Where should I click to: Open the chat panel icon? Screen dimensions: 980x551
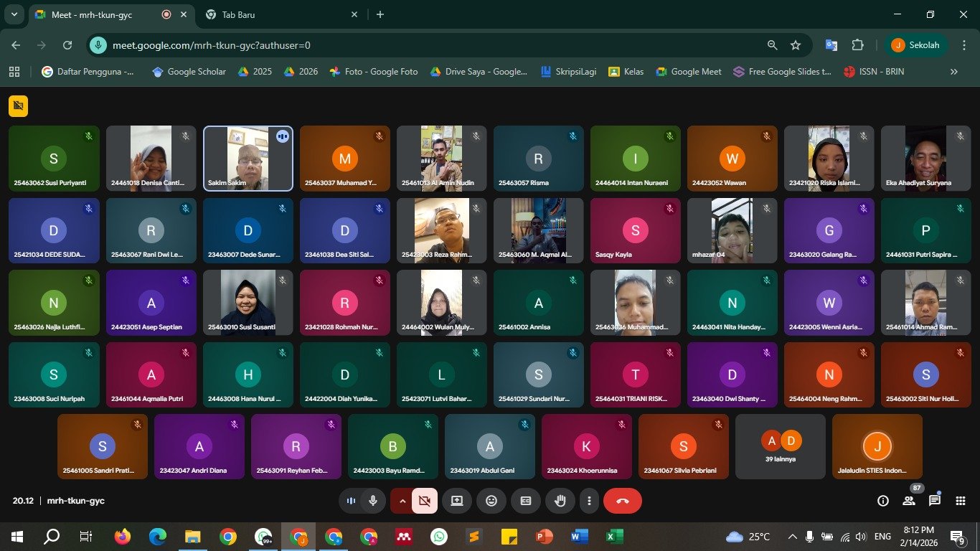click(935, 501)
